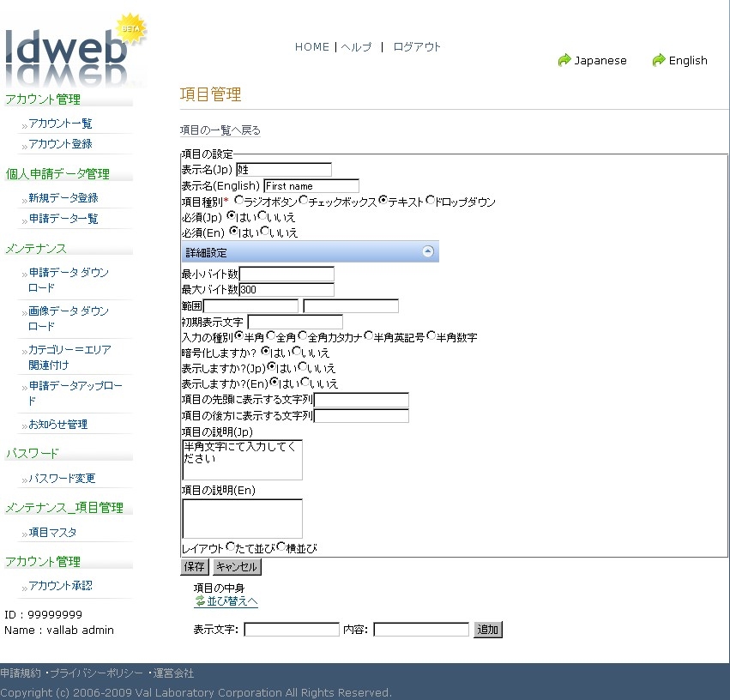
Task: Choose はい for 表示しますか?(En)
Action: (x=275, y=382)
